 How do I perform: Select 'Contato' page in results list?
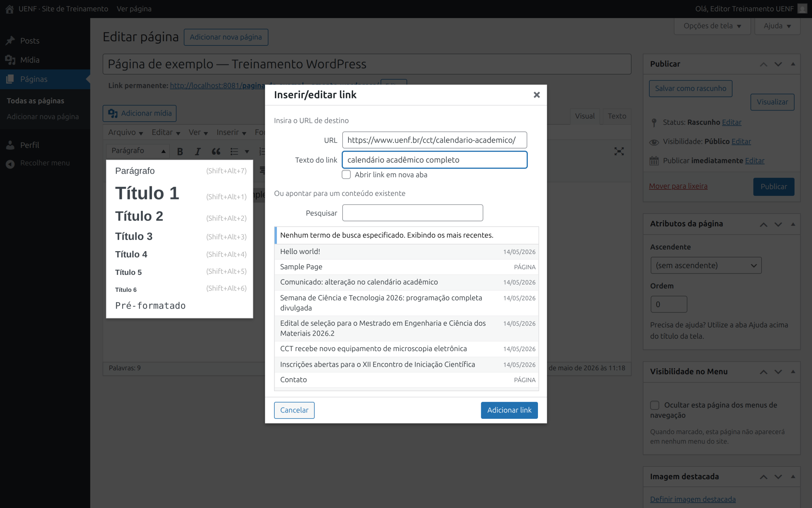406,380
